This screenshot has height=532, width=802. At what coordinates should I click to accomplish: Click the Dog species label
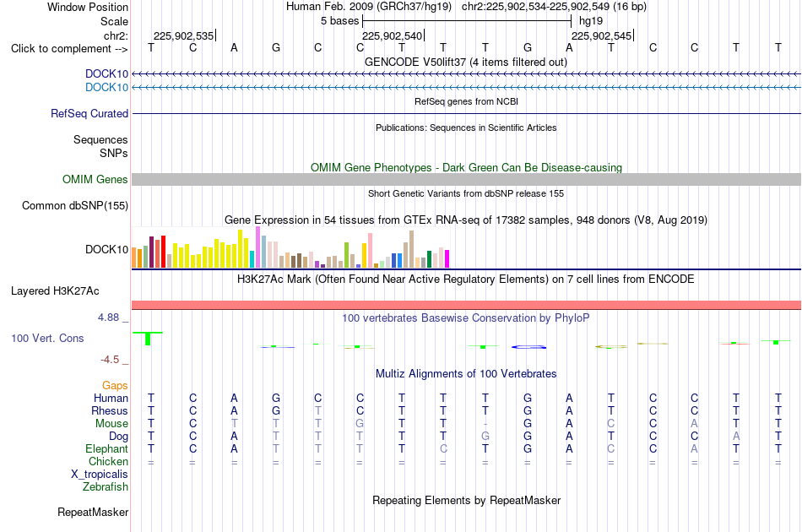pyautogui.click(x=118, y=437)
